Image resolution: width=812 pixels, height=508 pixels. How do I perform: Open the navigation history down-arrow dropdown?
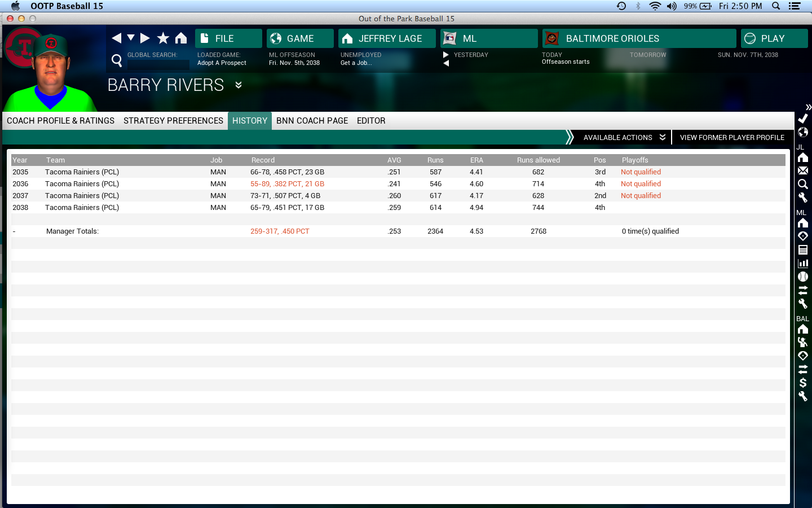coord(131,38)
